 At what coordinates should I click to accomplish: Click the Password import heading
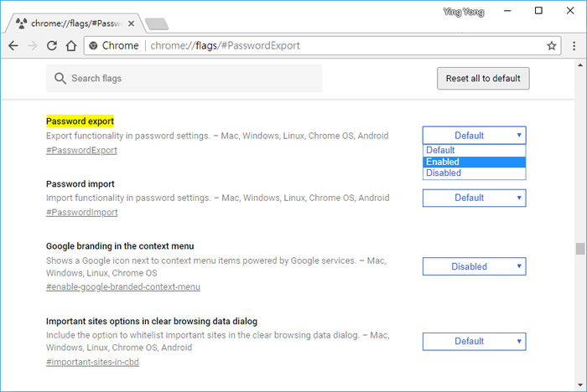coord(81,183)
